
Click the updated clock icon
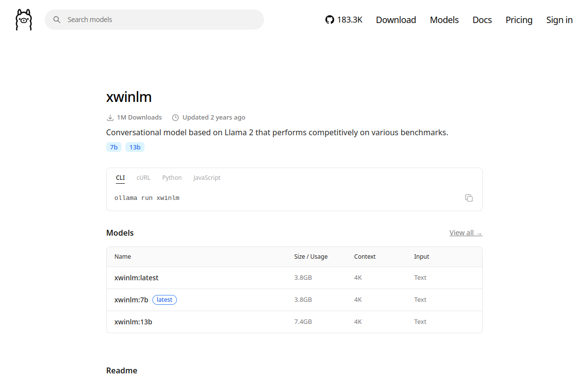coord(175,118)
